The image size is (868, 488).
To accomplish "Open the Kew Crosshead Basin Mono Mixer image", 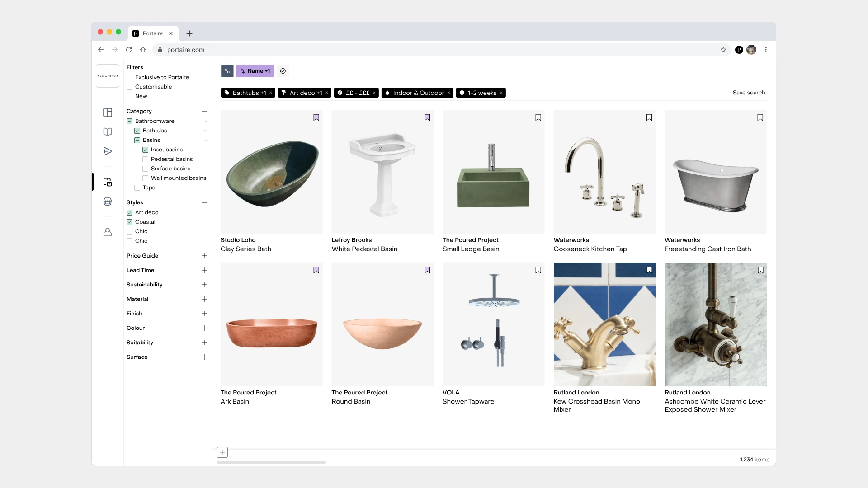I will 604,324.
